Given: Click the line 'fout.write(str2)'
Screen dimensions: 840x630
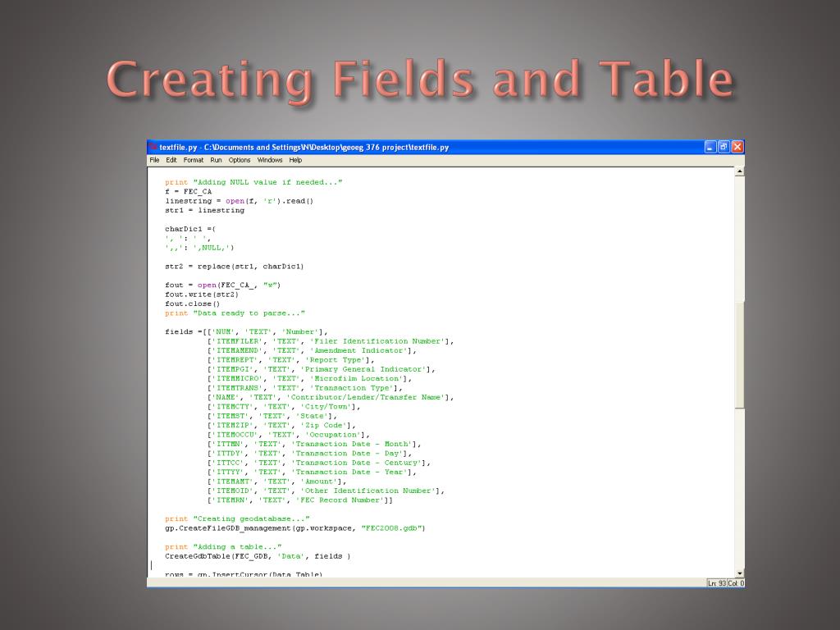Looking at the screenshot, I should [202, 294].
